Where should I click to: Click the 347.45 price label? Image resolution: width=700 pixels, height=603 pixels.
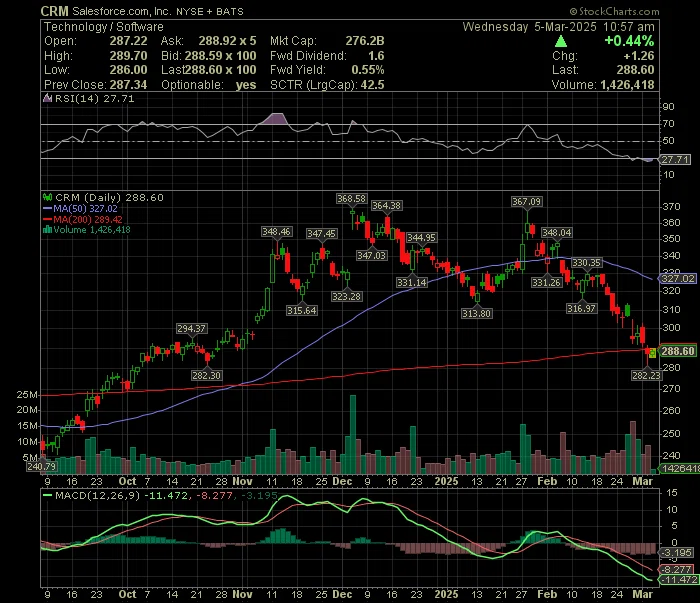click(321, 234)
